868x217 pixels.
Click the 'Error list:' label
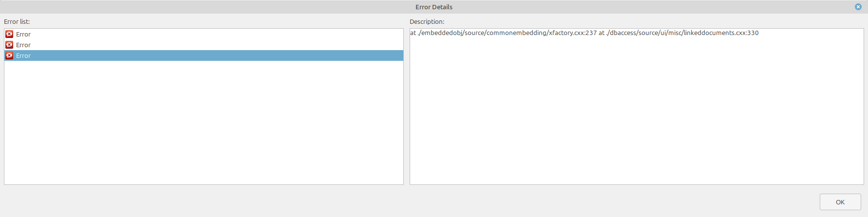(x=17, y=21)
